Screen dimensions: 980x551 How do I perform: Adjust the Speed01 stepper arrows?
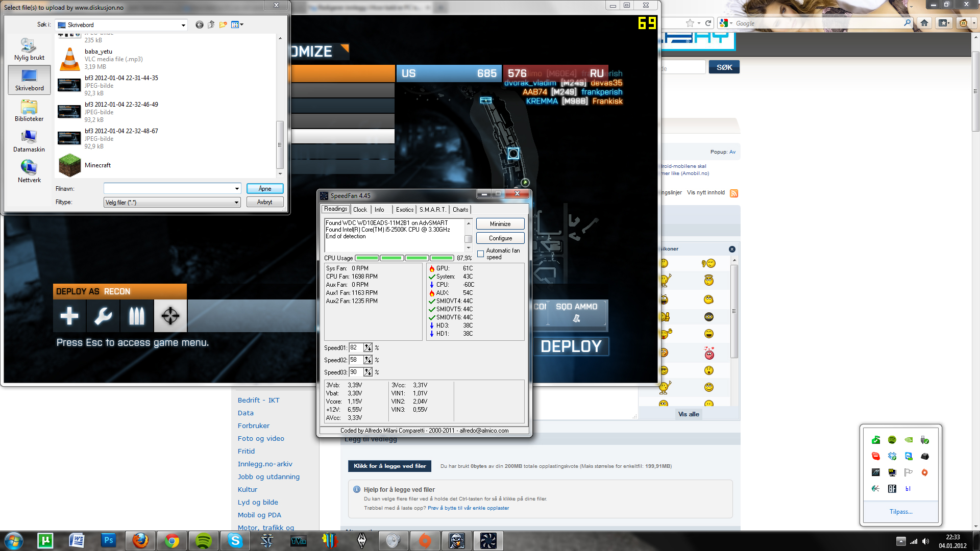(368, 347)
